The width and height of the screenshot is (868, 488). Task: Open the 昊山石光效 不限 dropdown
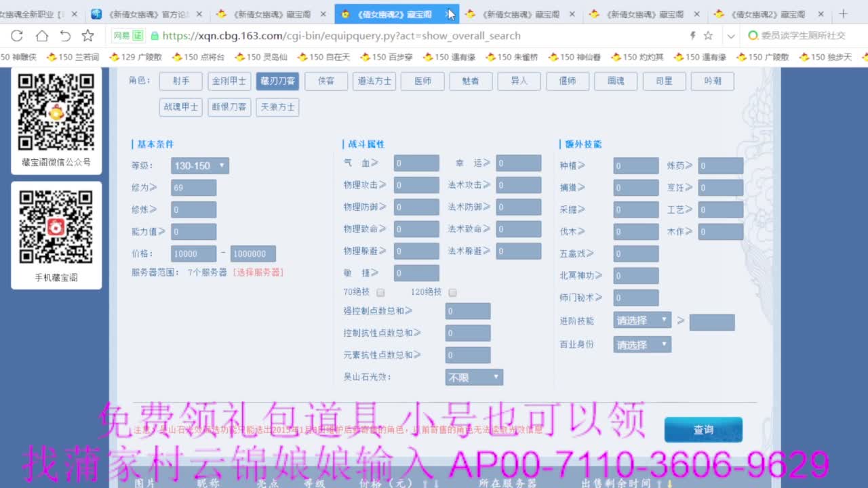coord(474,378)
